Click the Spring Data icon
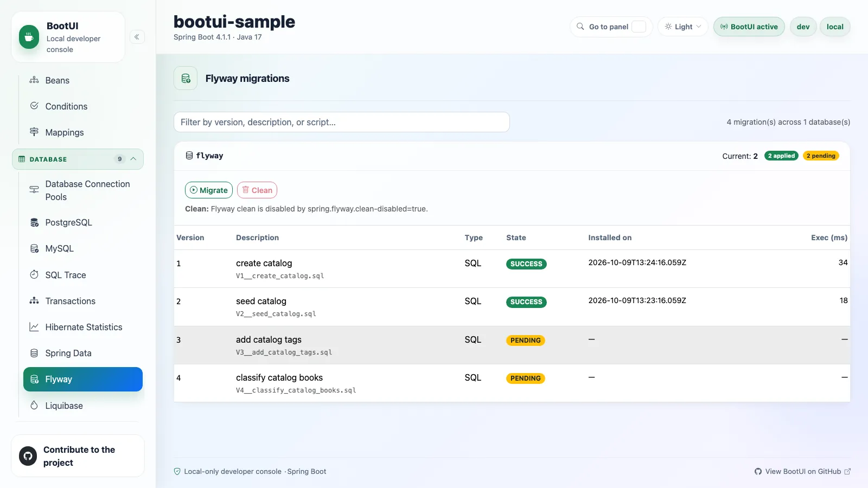 click(x=34, y=353)
